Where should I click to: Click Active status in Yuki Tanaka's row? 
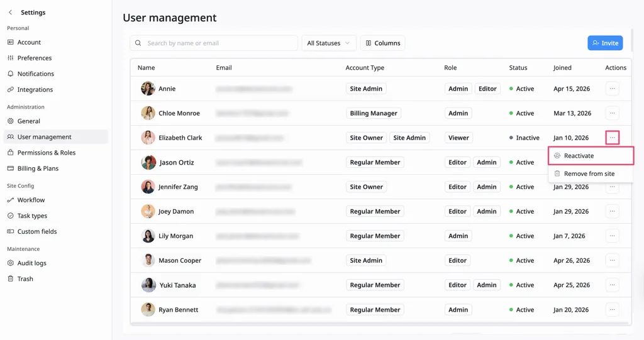coord(521,285)
